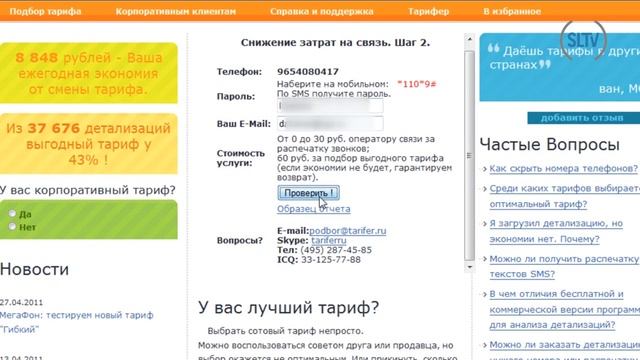The image size is (640, 360).
Task: Click the У вас лучший тариф? heading
Action: point(289,307)
